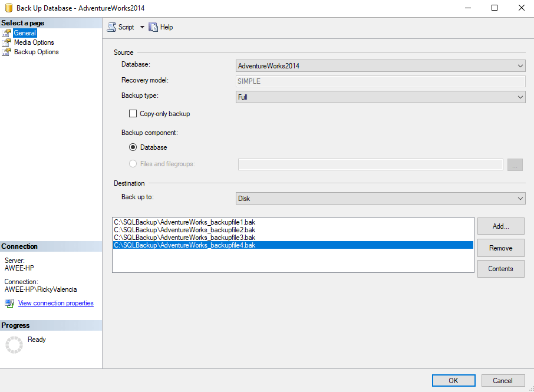Image resolution: width=534 pixels, height=392 pixels.
Task: Select highlighted AdventureWorks_backupfile4.bak entry
Action: [x=293, y=245]
